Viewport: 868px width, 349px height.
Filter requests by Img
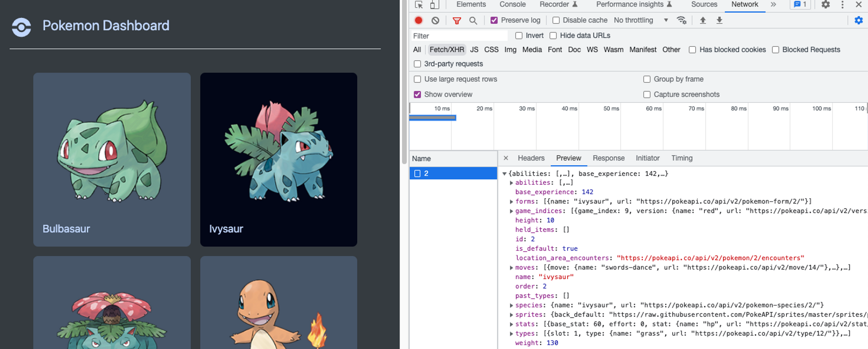[510, 50]
